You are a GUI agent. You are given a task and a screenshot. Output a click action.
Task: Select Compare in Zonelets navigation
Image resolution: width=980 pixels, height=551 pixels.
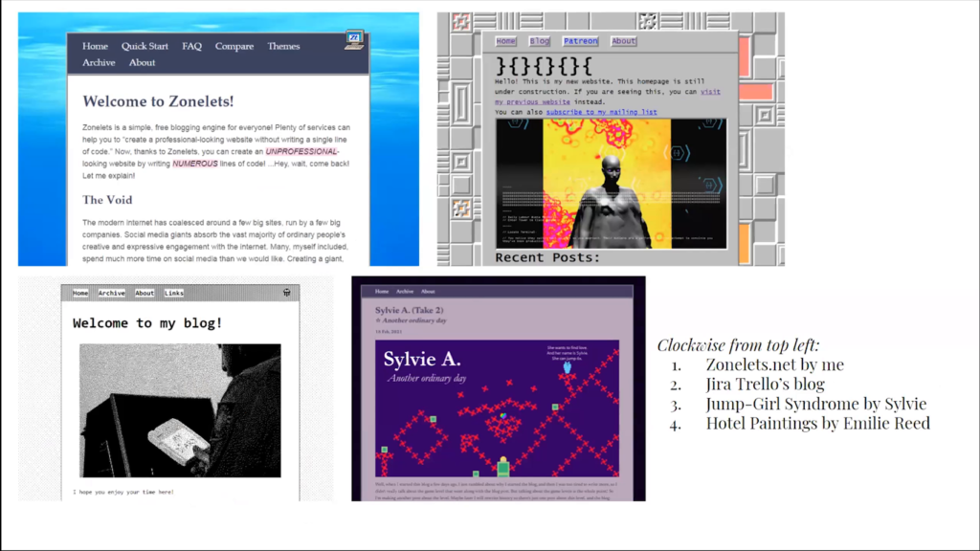[234, 46]
